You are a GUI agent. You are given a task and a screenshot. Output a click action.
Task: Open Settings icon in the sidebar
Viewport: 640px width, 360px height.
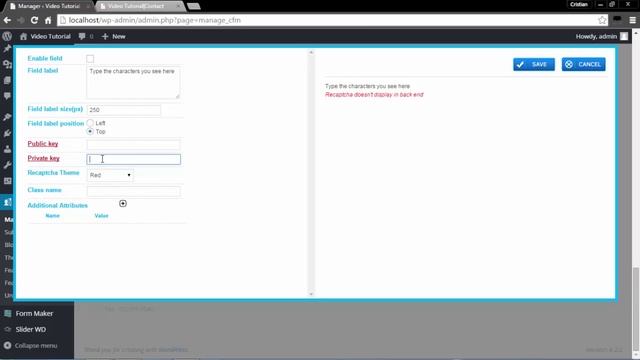[7, 181]
